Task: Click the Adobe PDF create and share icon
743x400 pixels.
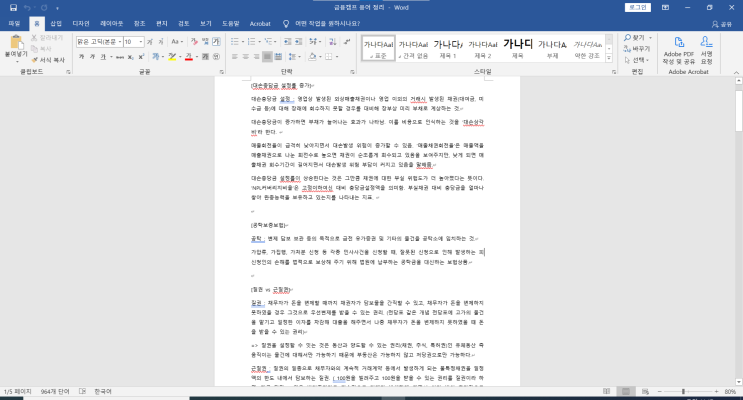Action: coord(677,44)
